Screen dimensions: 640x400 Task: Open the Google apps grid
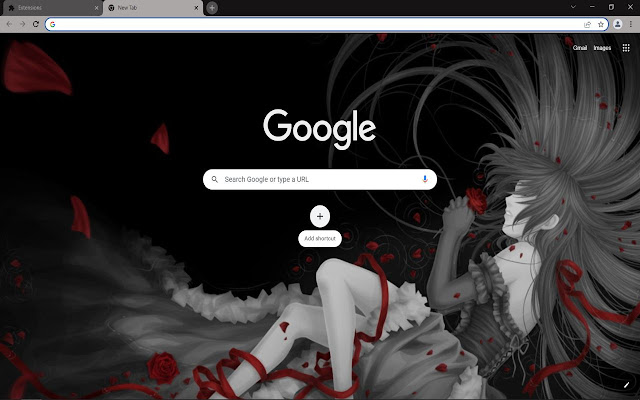coord(626,48)
